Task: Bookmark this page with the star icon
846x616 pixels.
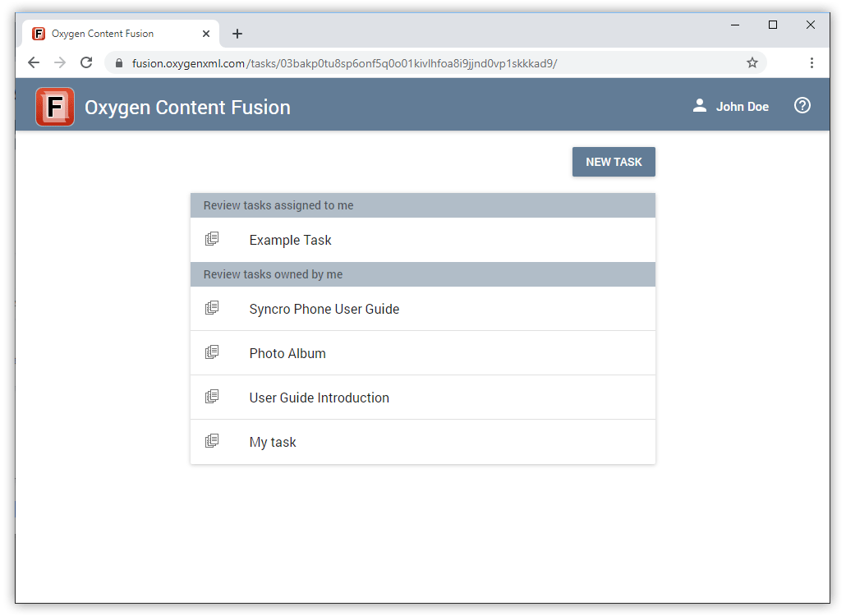Action: coord(752,63)
